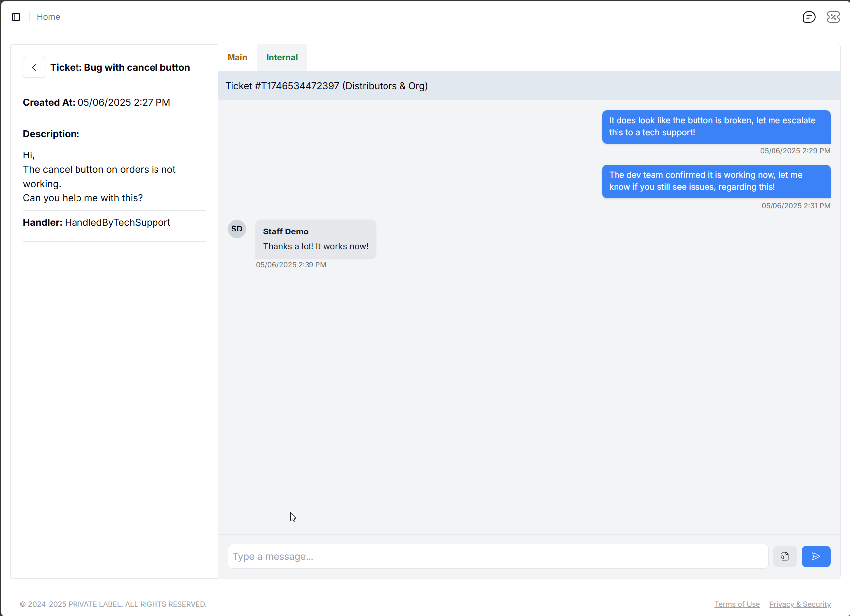850x616 pixels.
Task: Switch to the Internal tab
Action: point(282,58)
